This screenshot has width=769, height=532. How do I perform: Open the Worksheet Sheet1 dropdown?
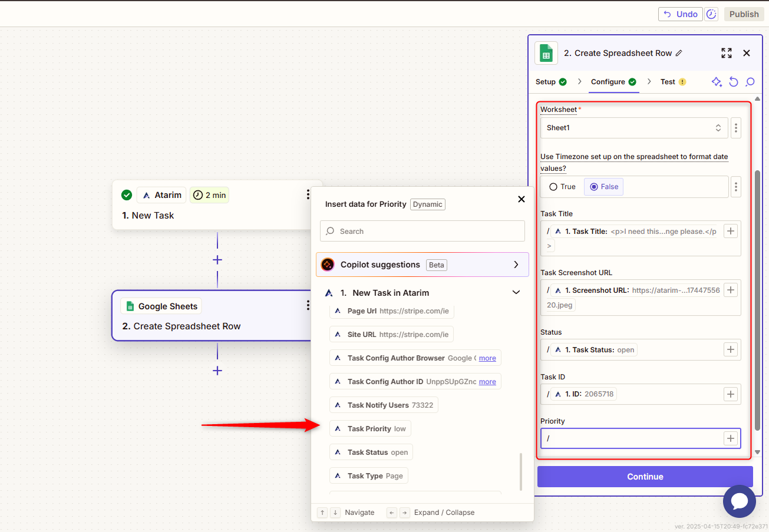(633, 128)
